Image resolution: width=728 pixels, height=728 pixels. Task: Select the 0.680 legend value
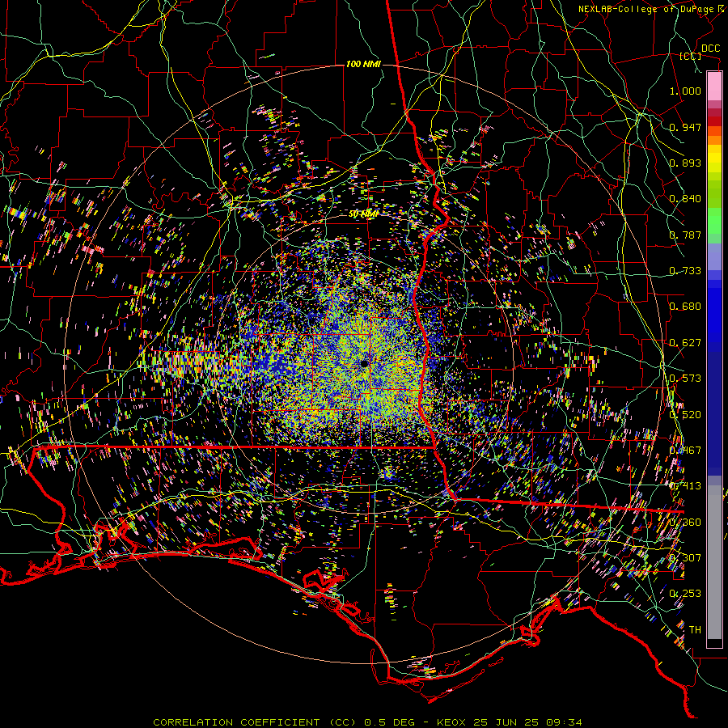click(685, 307)
